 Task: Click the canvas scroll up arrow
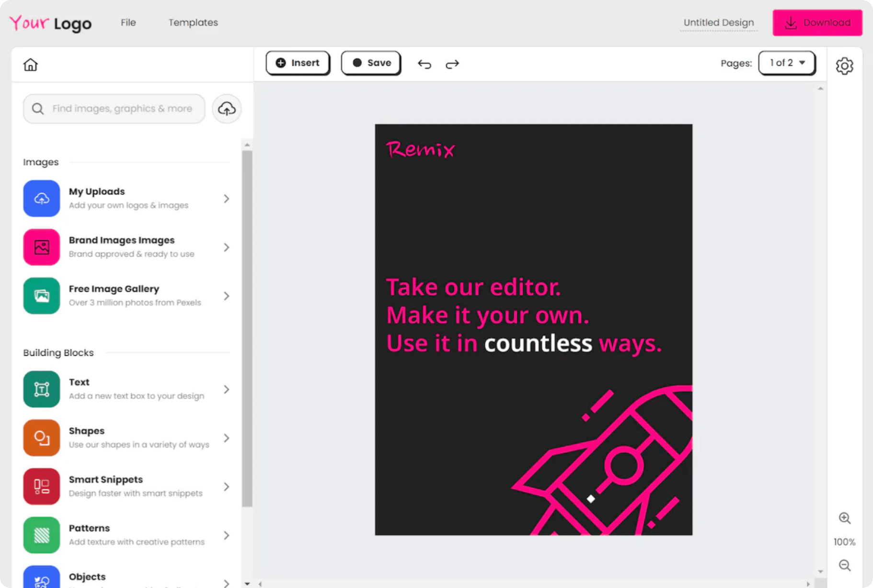821,89
